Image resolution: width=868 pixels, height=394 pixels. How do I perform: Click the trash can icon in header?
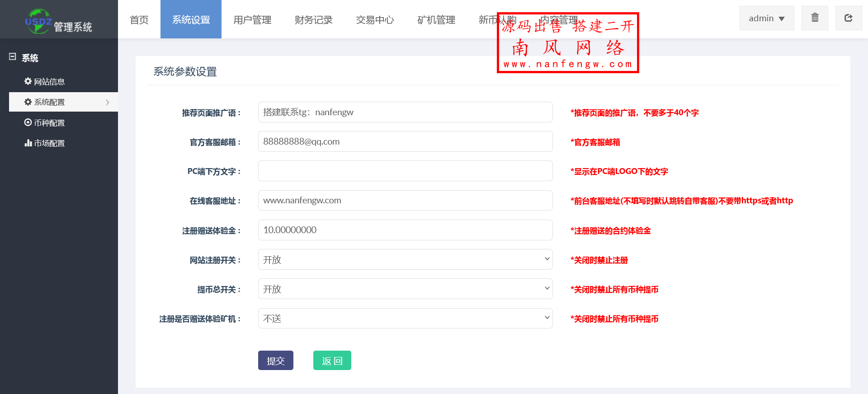tap(815, 18)
